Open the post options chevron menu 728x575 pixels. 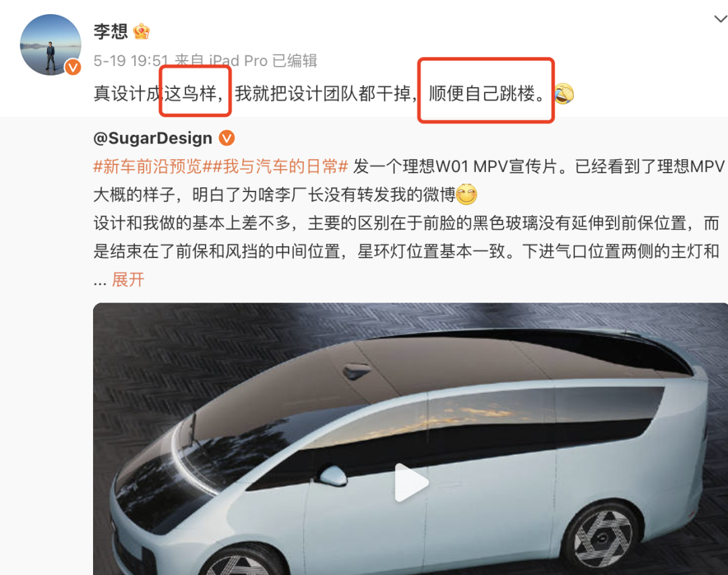720,19
